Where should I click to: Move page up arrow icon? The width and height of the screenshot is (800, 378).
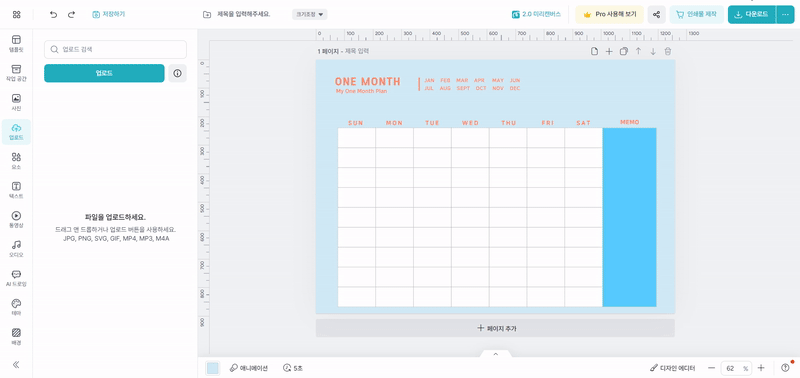tap(638, 51)
